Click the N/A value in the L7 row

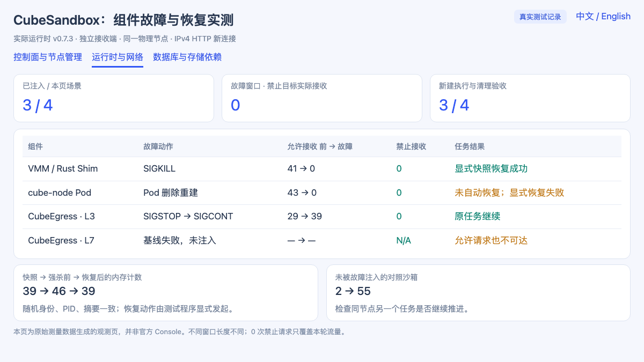(404, 240)
